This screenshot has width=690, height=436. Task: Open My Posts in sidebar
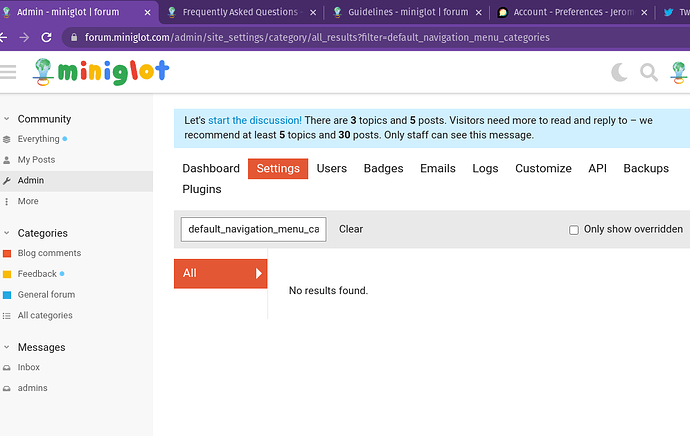point(36,160)
